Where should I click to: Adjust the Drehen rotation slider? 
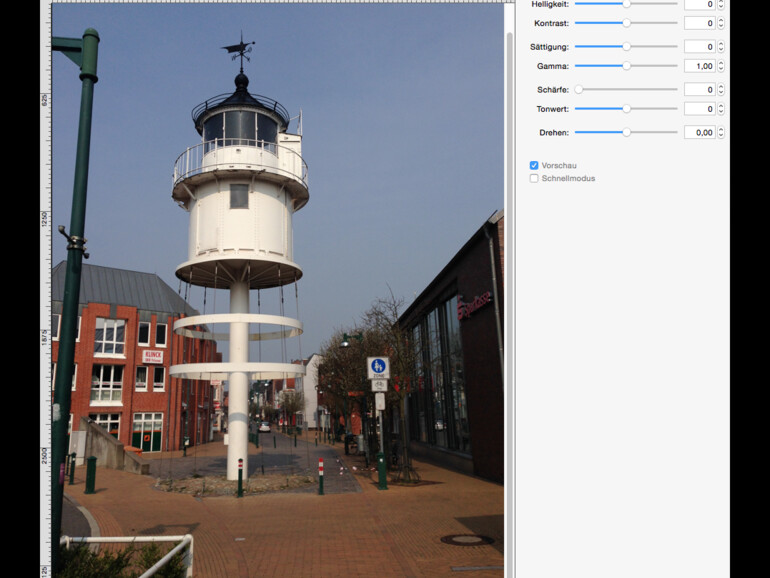[626, 132]
